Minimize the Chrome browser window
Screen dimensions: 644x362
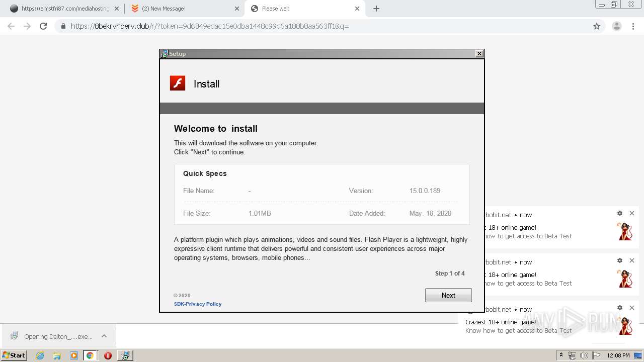click(x=602, y=5)
